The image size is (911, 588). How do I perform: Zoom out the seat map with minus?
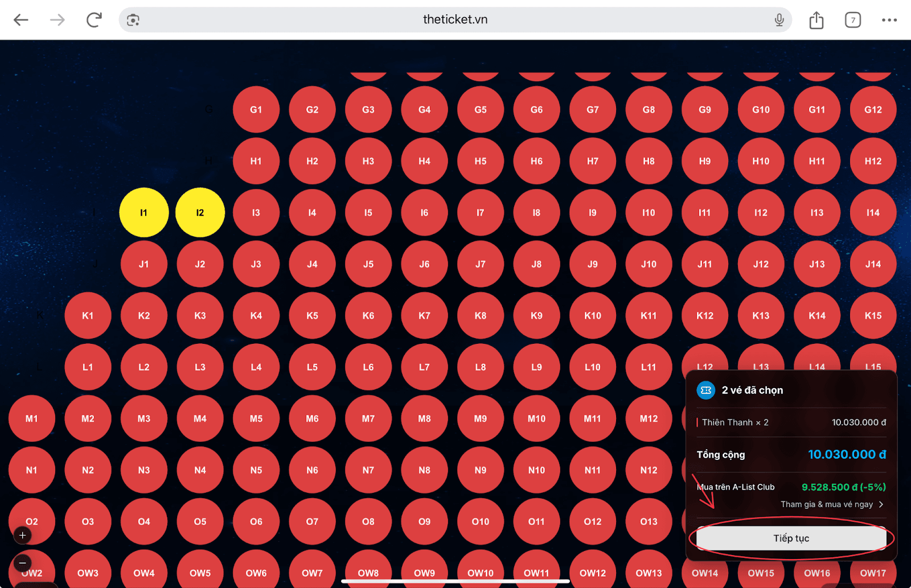[22, 563]
